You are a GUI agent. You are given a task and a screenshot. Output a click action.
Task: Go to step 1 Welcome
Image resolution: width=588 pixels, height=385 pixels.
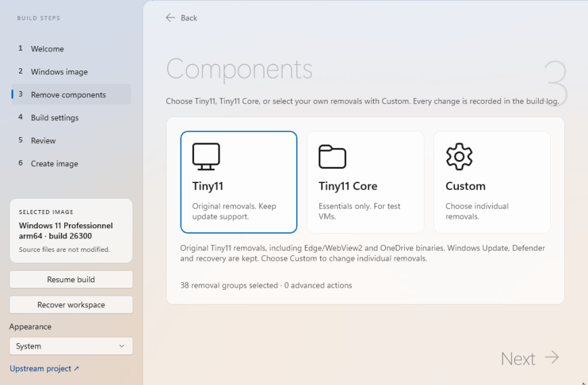tap(71, 49)
